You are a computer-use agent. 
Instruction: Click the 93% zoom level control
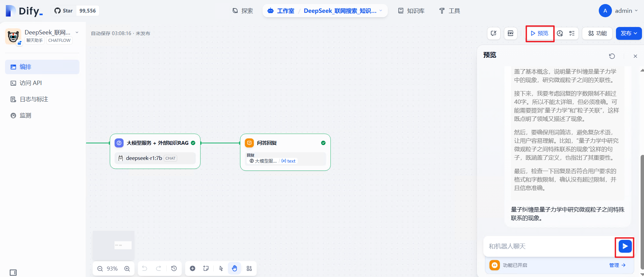point(112,269)
